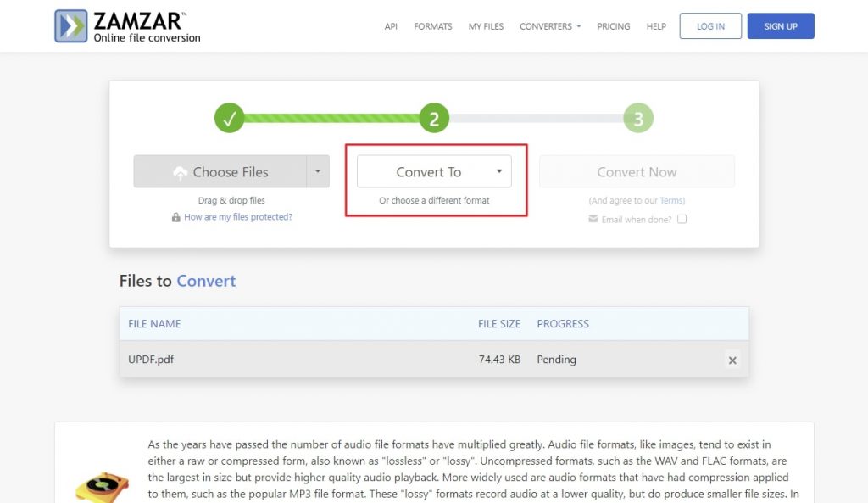Select the FORMATS navigation item
The width and height of the screenshot is (868, 503).
[x=433, y=26]
